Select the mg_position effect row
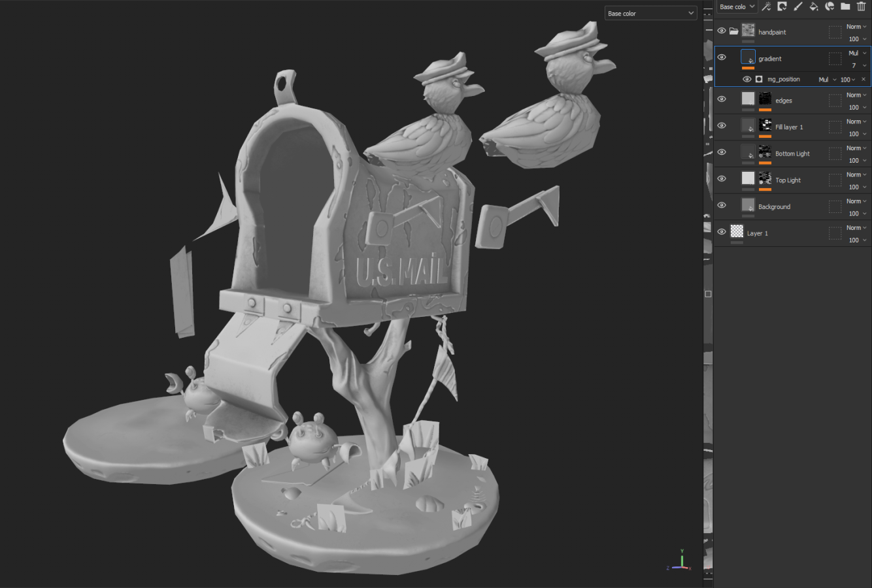This screenshot has height=588, width=872. pyautogui.click(x=792, y=79)
